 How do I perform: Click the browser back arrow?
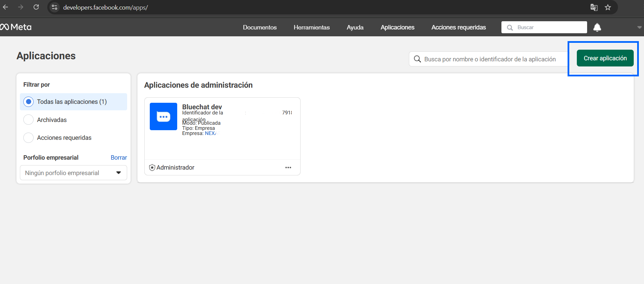pyautogui.click(x=5, y=7)
